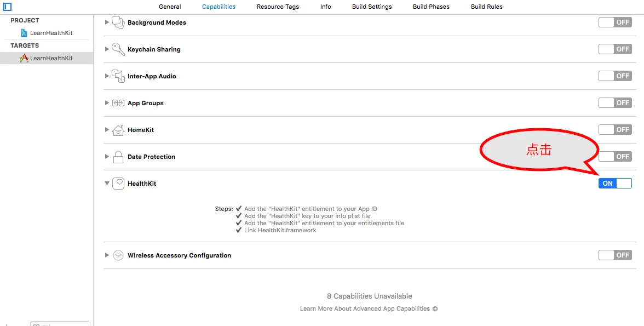Image resolution: width=644 pixels, height=326 pixels.
Task: Click the Data Protection label
Action: 152,157
